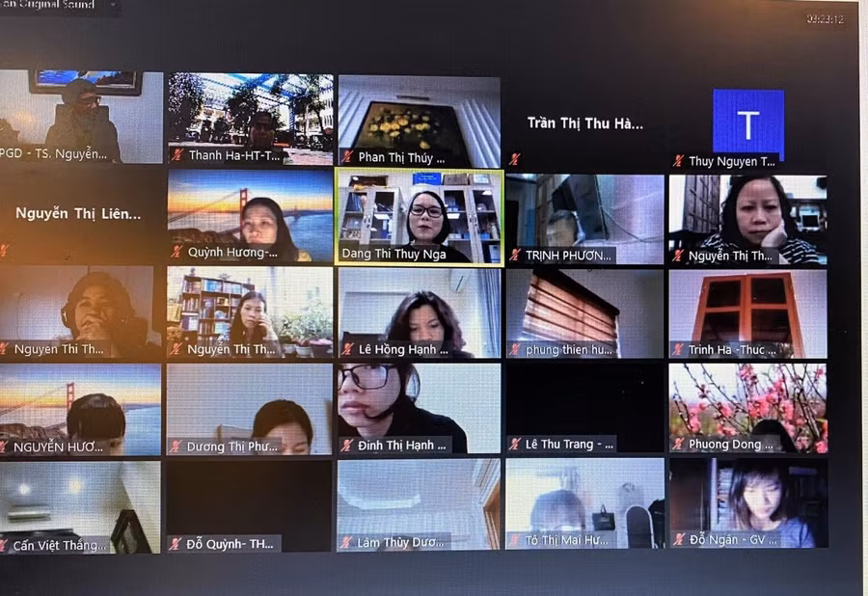Click muted mic icon next to Đỗ Ngân - GV
The image size is (868, 596).
coord(679,540)
